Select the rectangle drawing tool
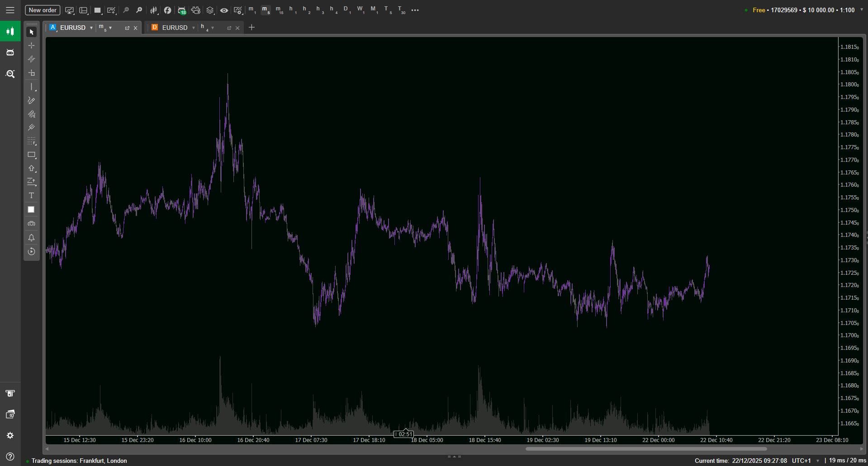868x466 pixels. coord(32,155)
